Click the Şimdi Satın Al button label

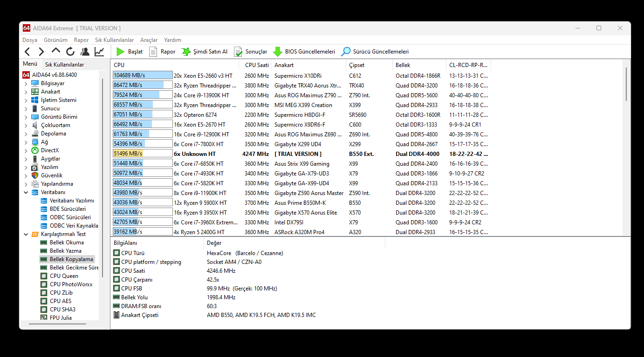click(211, 52)
